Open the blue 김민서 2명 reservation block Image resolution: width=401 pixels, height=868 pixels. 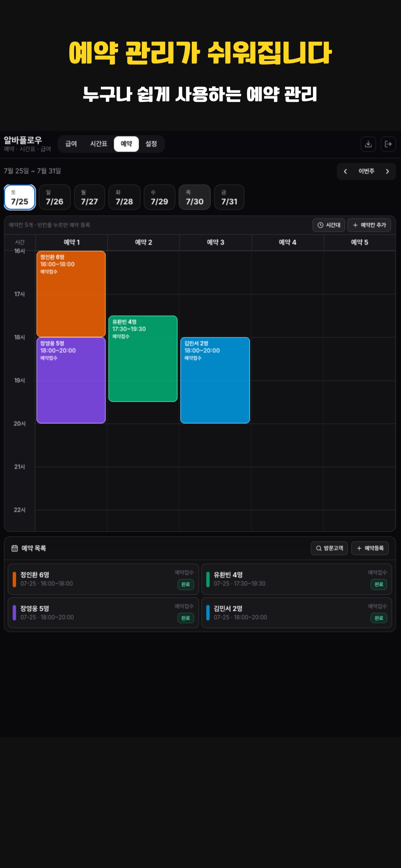pyautogui.click(x=215, y=380)
